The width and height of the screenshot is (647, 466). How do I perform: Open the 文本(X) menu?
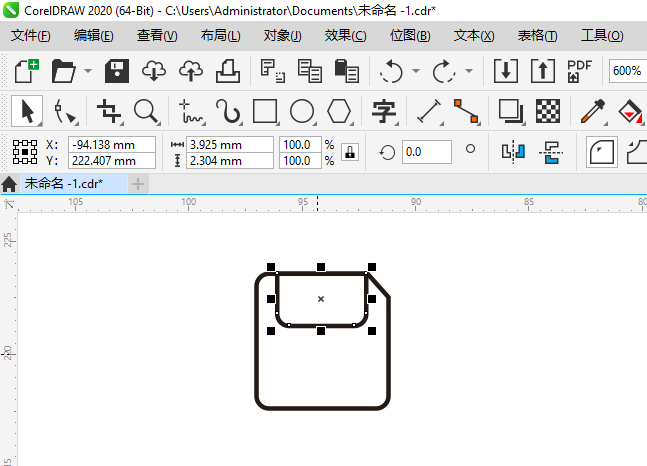point(474,36)
